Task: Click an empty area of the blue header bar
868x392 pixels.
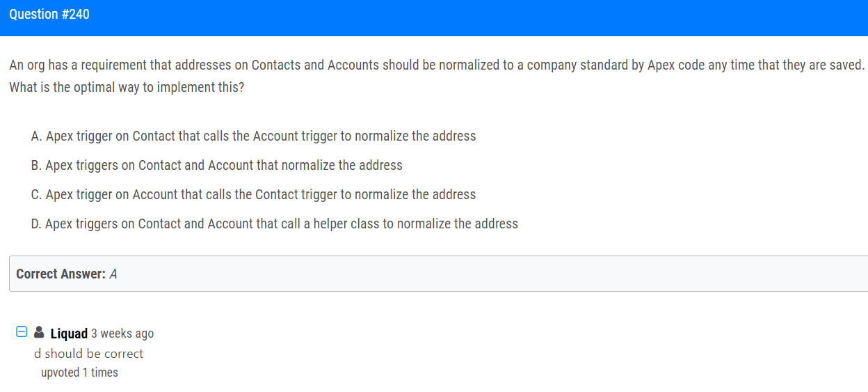Action: point(487,17)
